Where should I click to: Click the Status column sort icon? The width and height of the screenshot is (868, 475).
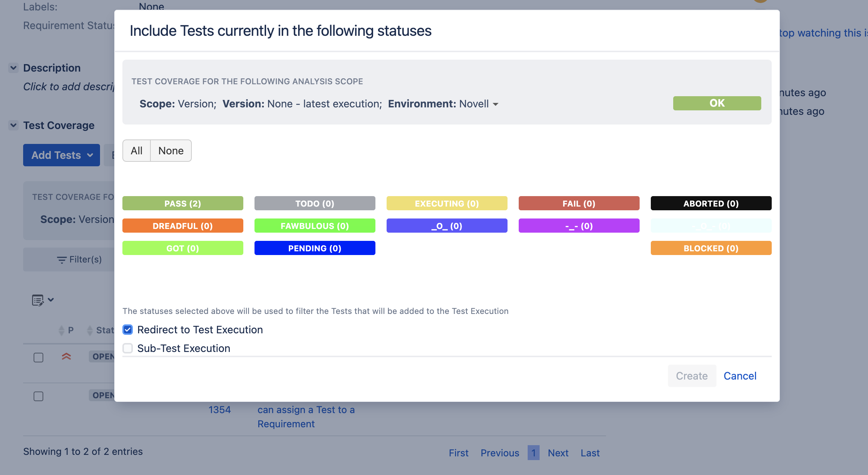pyautogui.click(x=90, y=330)
